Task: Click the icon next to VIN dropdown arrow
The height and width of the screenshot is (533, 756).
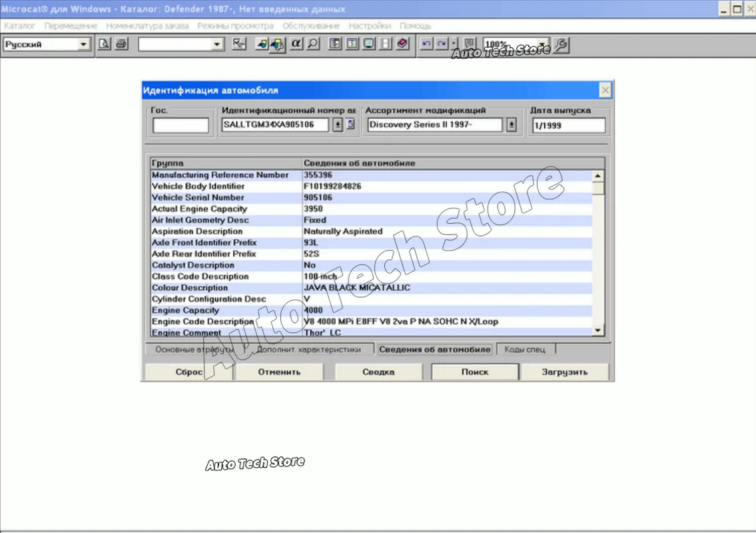Action: 351,125
